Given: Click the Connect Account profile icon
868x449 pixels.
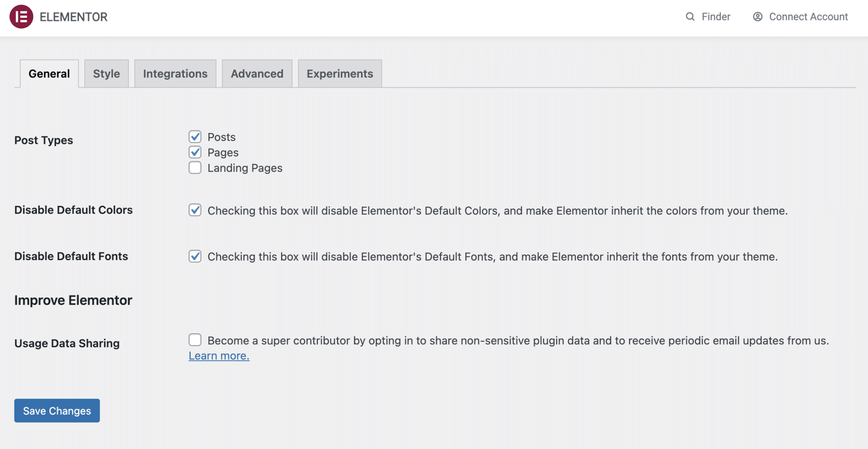Looking at the screenshot, I should pyautogui.click(x=758, y=17).
